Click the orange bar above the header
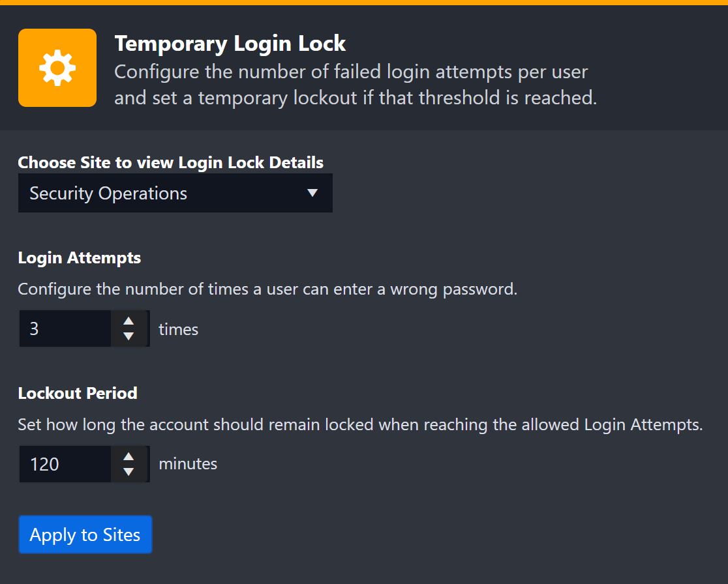The height and width of the screenshot is (584, 728). click(364, 3)
